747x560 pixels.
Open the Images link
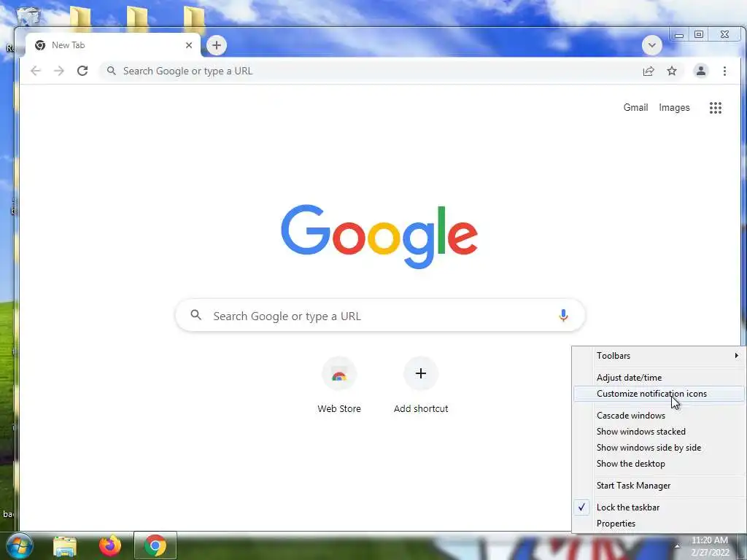(674, 108)
